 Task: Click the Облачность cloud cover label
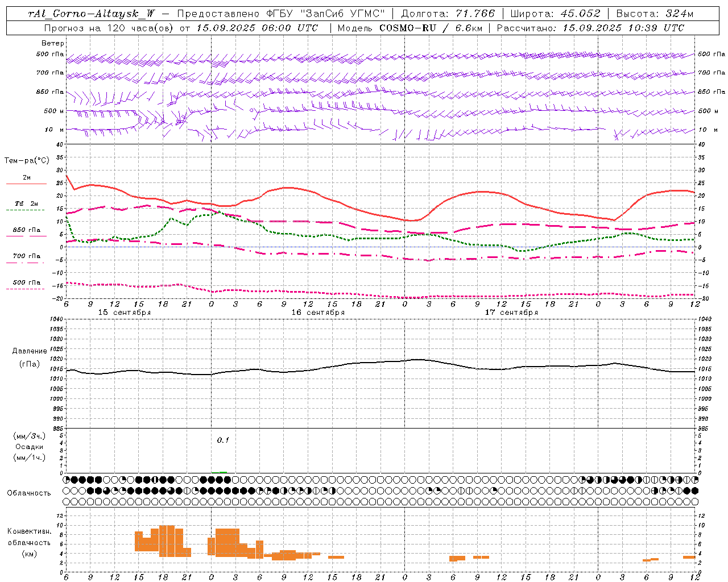pos(29,493)
